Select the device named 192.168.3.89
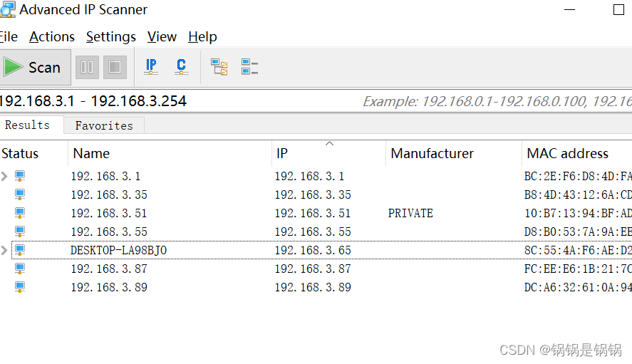 109,287
